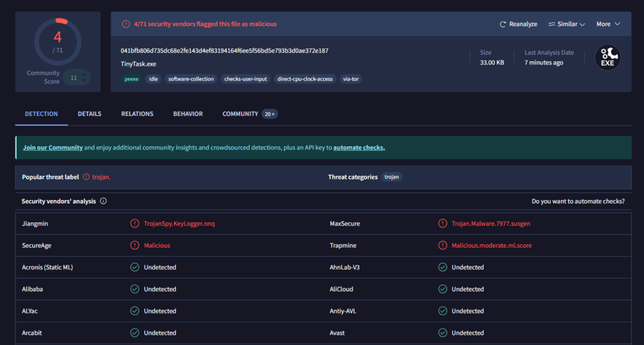The image size is (644, 345).
Task: Open the automate checks link
Action: pos(359,148)
